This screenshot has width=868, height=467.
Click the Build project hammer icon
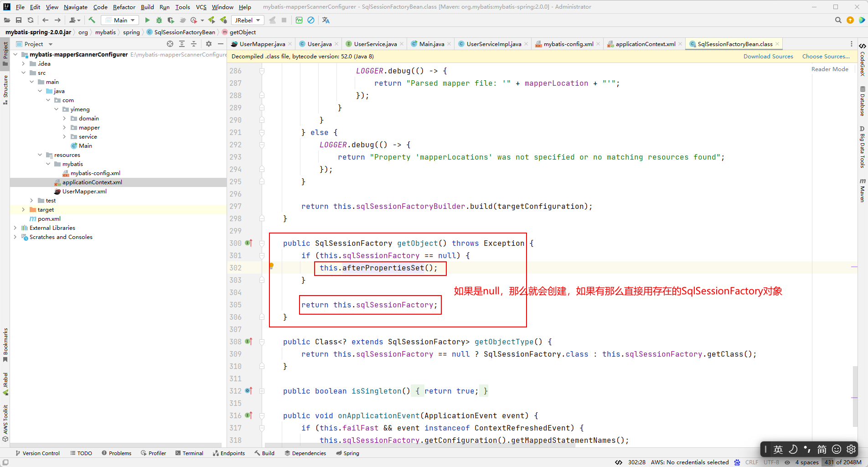pyautogui.click(x=92, y=20)
